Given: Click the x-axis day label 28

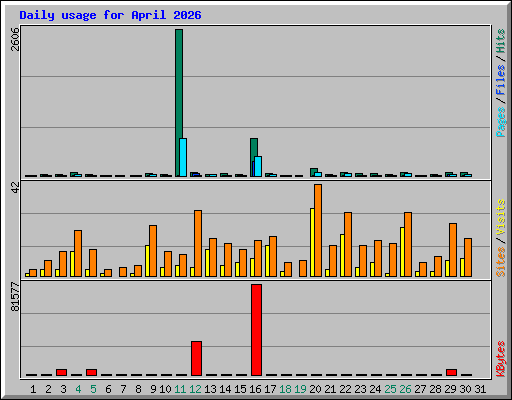Looking at the screenshot, I should (x=435, y=389).
